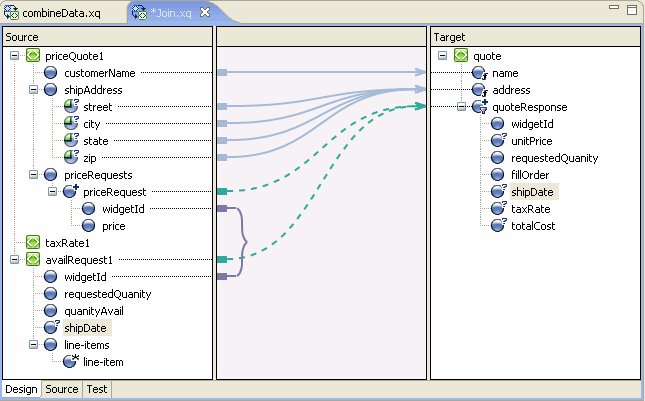Click the quote target root icon

click(x=460, y=57)
